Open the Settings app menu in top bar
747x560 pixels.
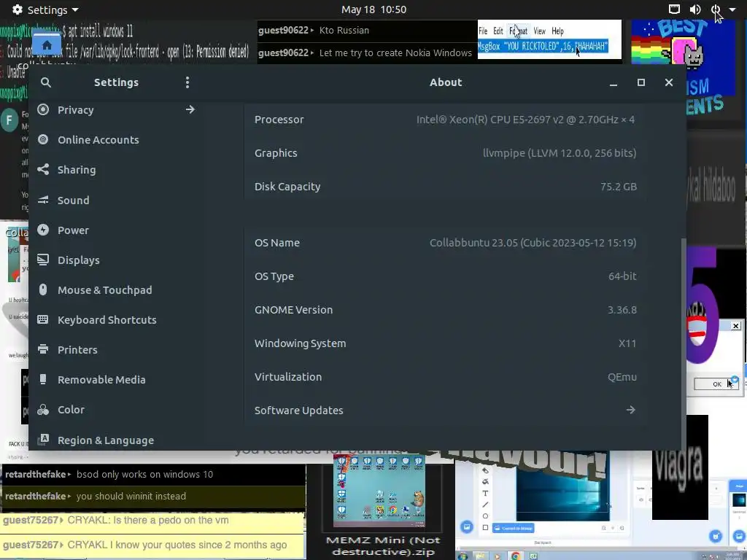pos(45,9)
